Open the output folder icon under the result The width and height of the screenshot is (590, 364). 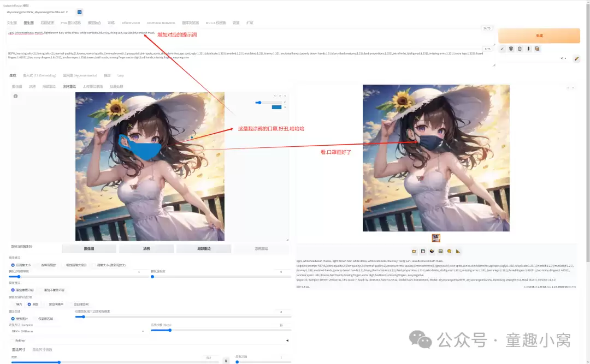414,251
